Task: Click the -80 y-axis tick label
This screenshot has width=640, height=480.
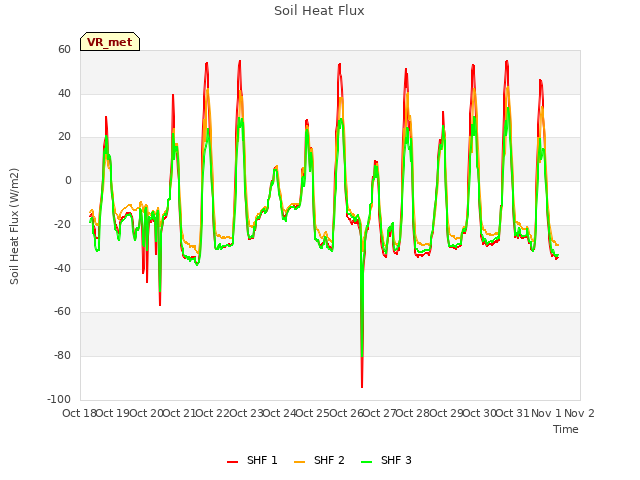Action: (62, 356)
